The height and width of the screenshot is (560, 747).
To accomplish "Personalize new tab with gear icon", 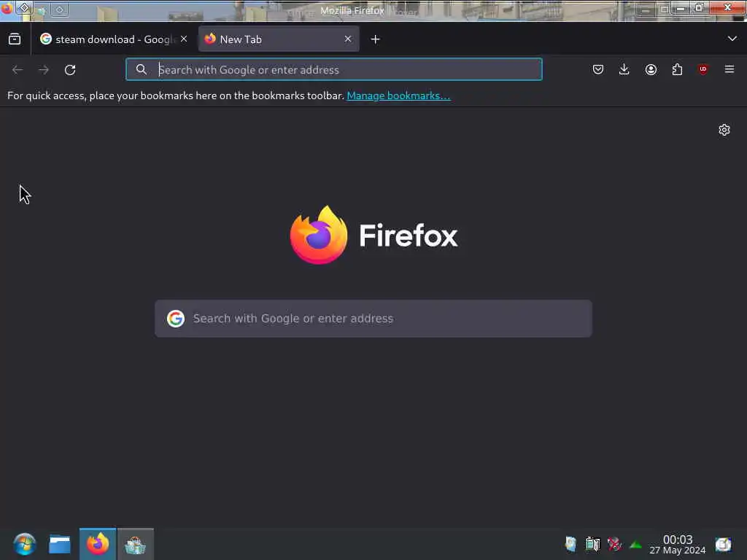I will (724, 130).
